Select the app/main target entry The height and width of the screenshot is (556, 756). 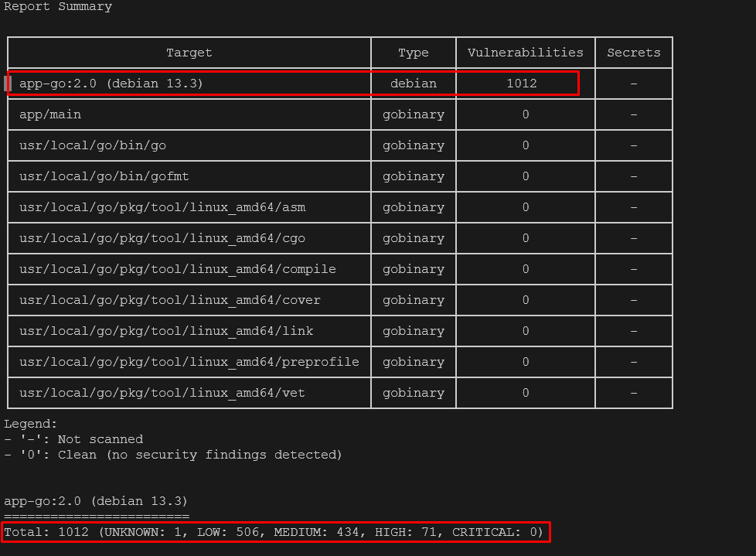pos(50,114)
